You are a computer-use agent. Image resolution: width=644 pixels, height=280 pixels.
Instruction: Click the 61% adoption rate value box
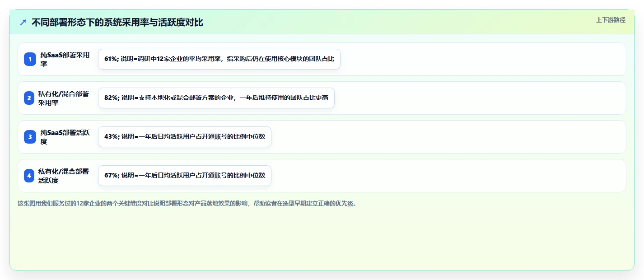tap(219, 59)
